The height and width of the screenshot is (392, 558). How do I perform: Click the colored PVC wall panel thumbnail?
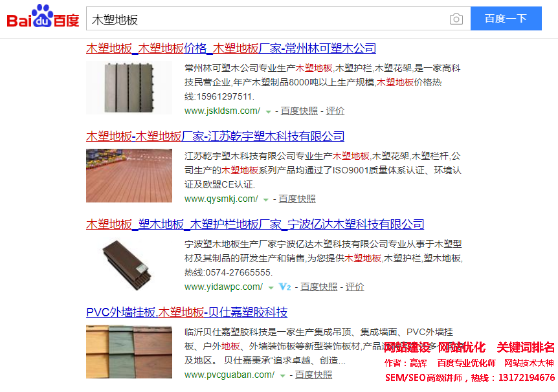coord(129,351)
